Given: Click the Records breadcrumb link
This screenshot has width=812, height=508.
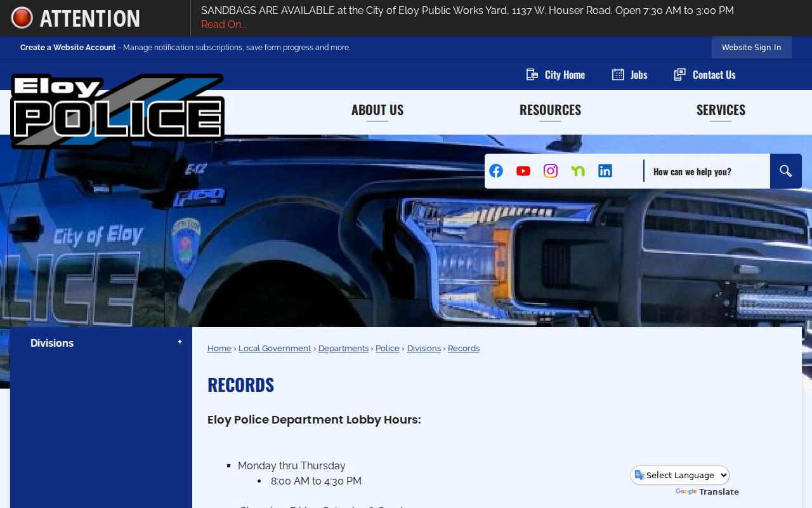Looking at the screenshot, I should [464, 349].
